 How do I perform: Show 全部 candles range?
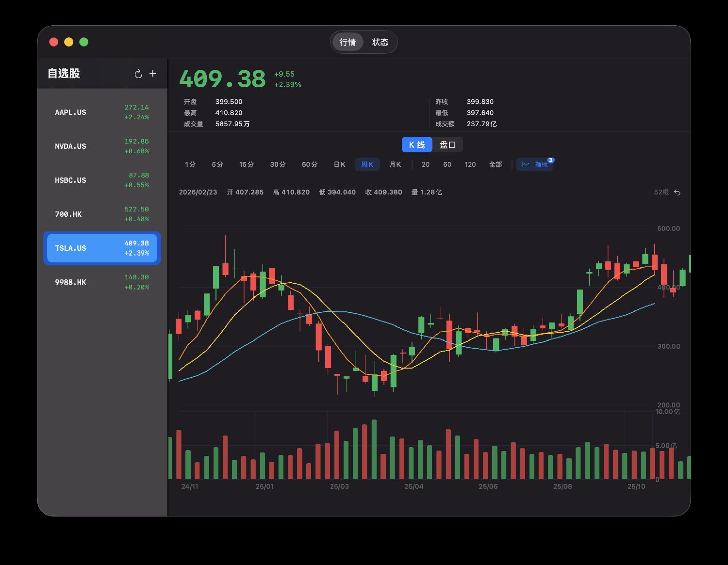point(496,165)
